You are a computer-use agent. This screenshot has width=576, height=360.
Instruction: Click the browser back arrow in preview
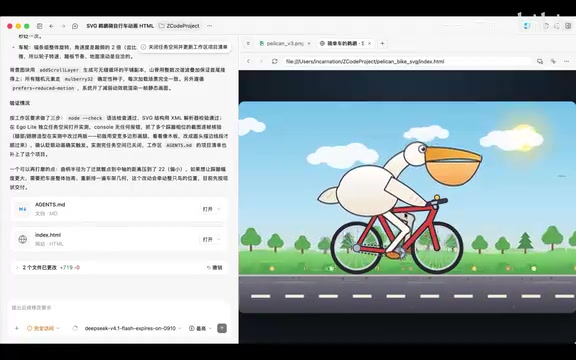pyautogui.click(x=249, y=61)
